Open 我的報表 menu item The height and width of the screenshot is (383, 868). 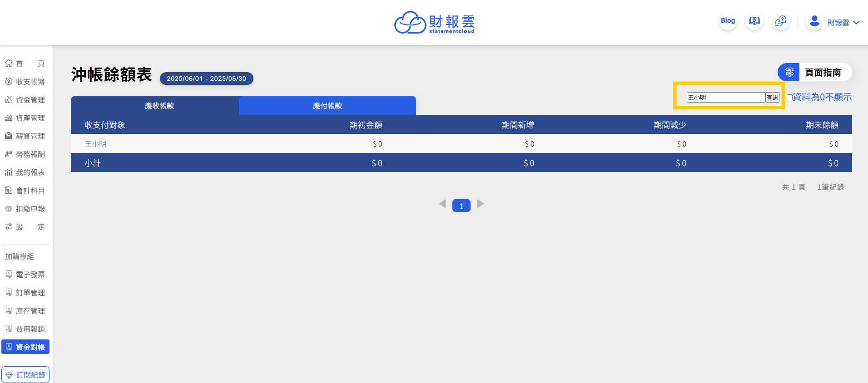[x=25, y=172]
